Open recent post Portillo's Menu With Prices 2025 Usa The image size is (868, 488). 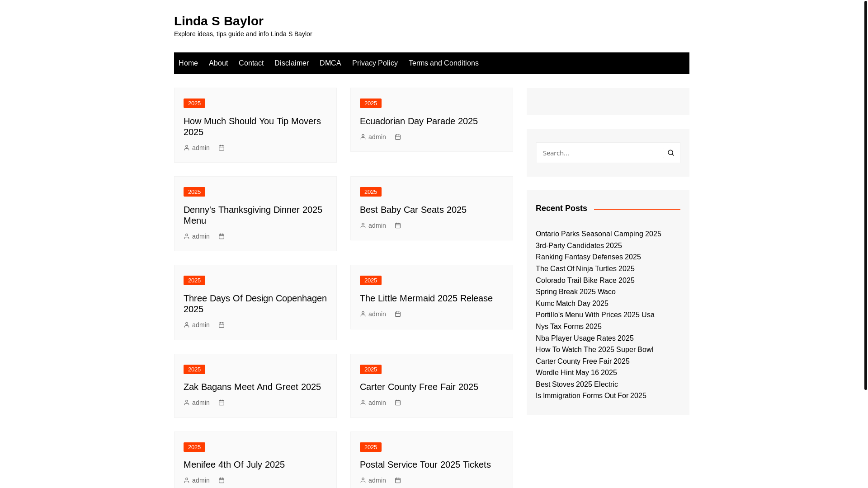click(x=595, y=315)
